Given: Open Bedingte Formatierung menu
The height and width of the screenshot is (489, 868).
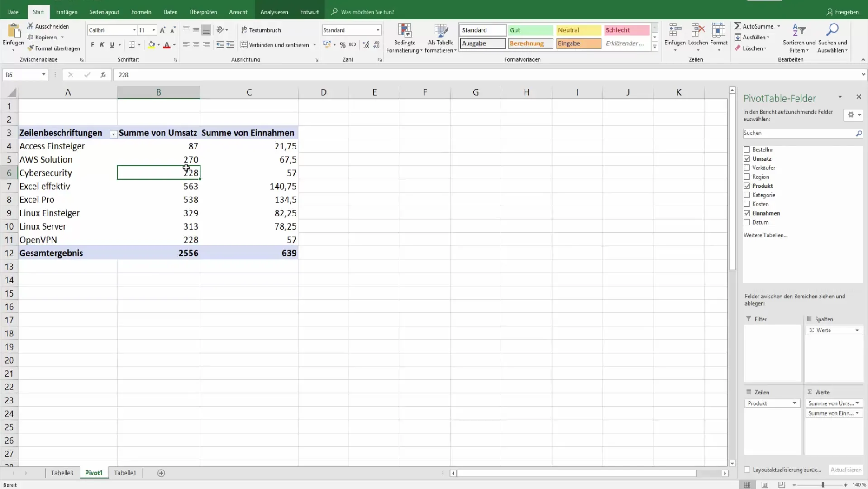Looking at the screenshot, I should click(x=405, y=38).
